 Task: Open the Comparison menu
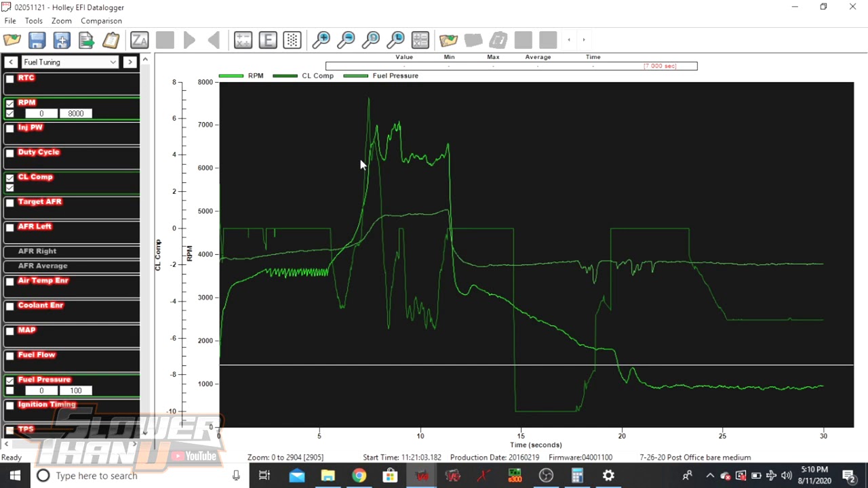pyautogui.click(x=101, y=21)
